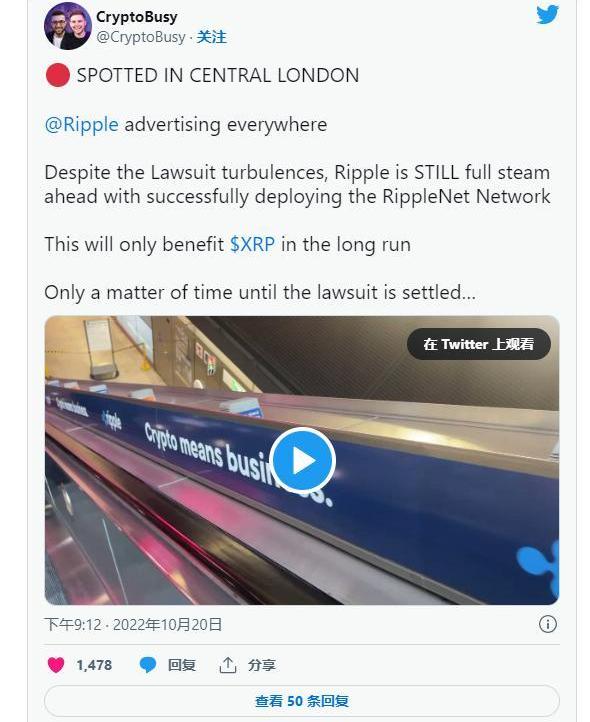Click the 分享 share label
The height and width of the screenshot is (722, 590).
coord(262,665)
